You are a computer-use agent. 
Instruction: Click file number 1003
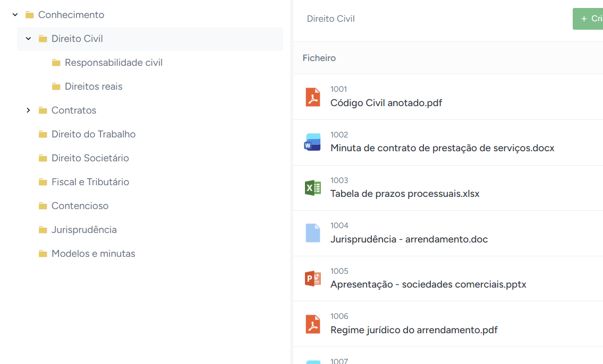coord(339,180)
